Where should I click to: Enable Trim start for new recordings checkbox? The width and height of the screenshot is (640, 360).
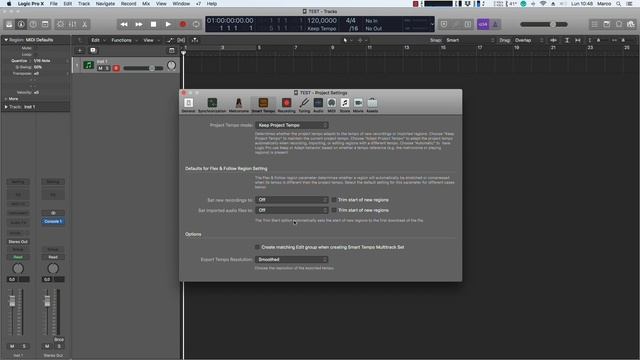point(334,200)
